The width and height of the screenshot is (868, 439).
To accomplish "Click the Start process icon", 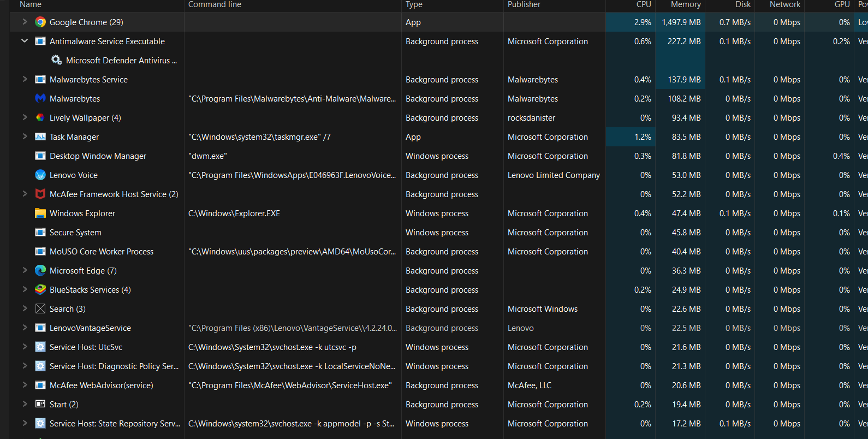I will [x=40, y=404].
